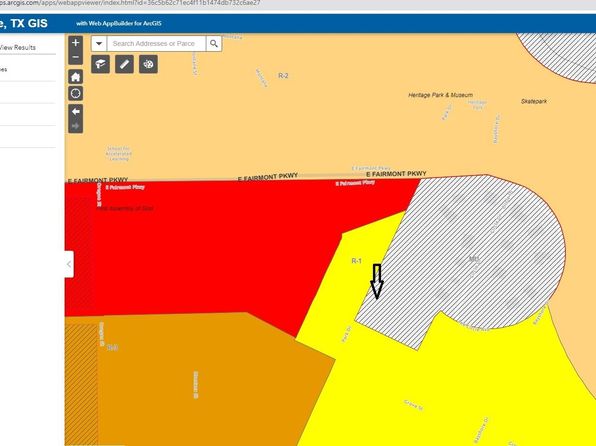This screenshot has width=596, height=446.
Task: Switch to the View Results tab
Action: click(x=18, y=48)
